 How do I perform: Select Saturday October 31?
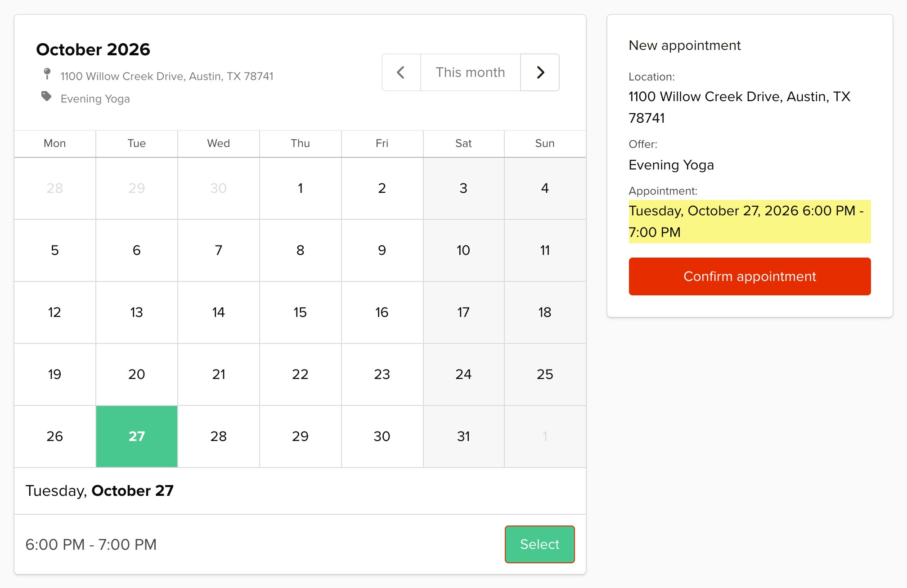pyautogui.click(x=463, y=437)
